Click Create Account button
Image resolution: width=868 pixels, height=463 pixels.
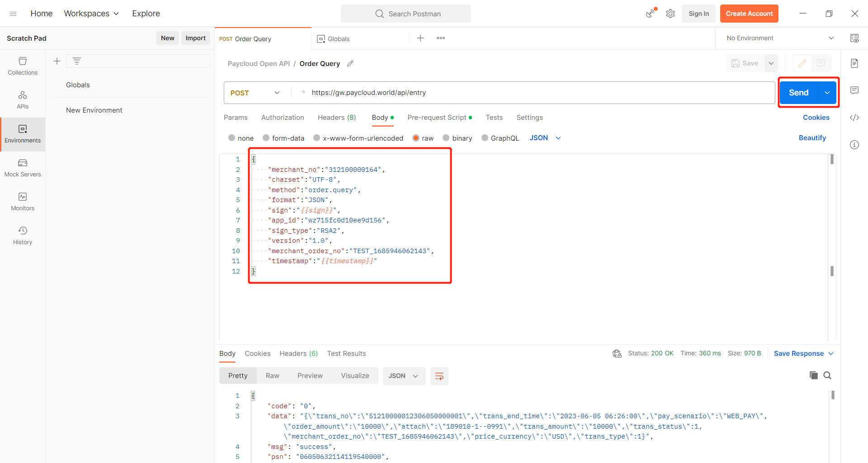coord(749,14)
